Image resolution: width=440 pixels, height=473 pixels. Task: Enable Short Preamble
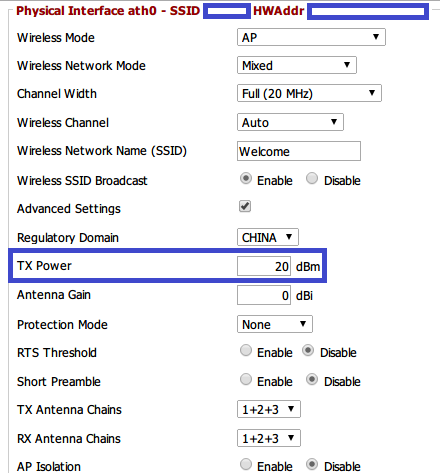point(246,380)
